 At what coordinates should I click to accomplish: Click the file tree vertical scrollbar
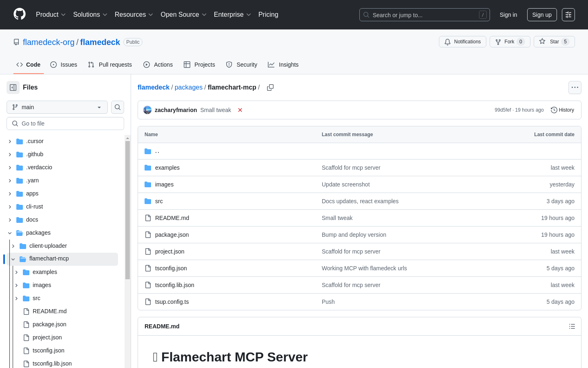point(127,210)
